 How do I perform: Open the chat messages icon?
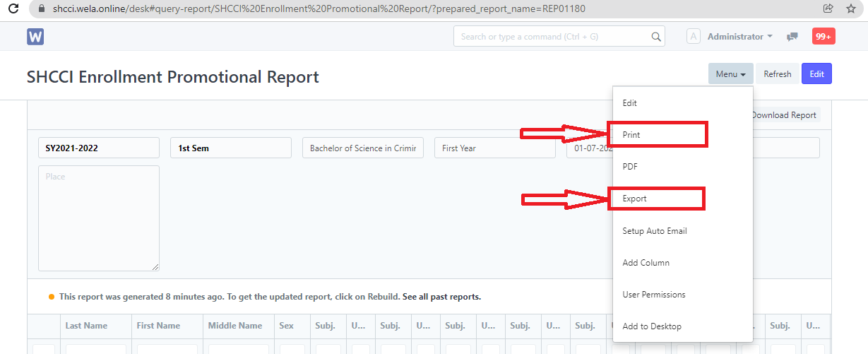pos(792,37)
